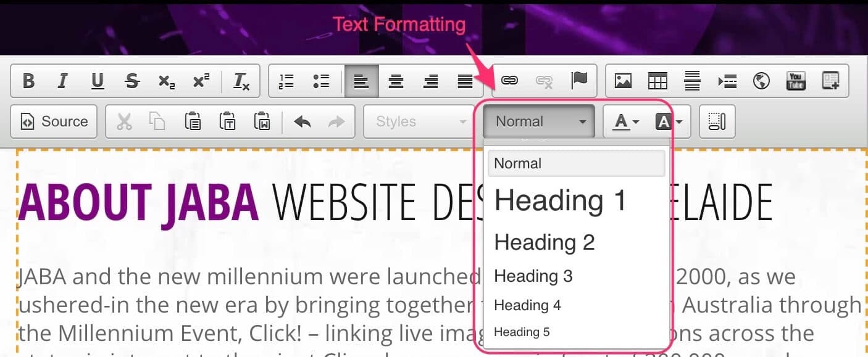Align text right
Screen dimensions: 868x357
pos(431,81)
